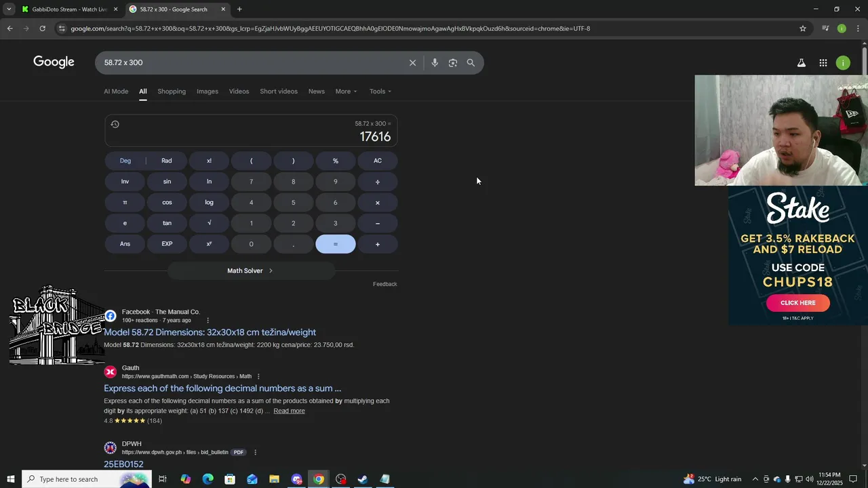Switch the calculator to Deg mode
This screenshot has height=488, width=868.
[x=125, y=161]
